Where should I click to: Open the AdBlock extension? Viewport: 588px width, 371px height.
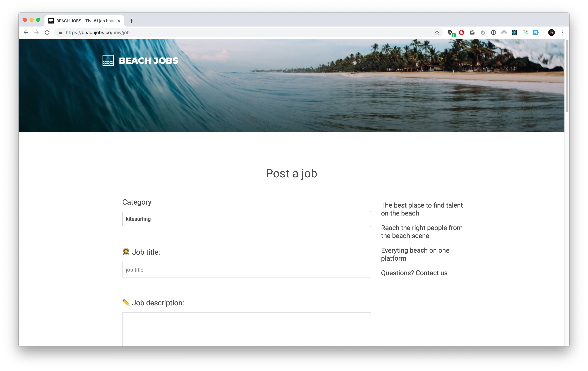[x=462, y=32]
